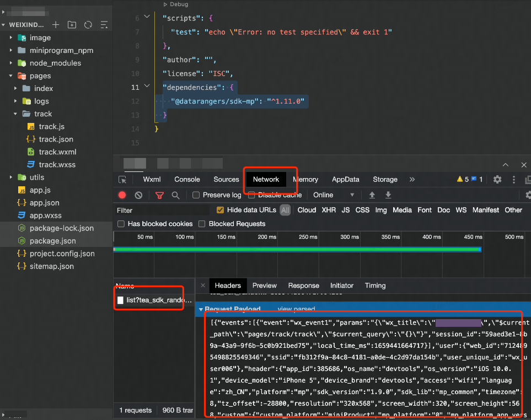
Task: Open the AppData tab
Action: coord(345,179)
